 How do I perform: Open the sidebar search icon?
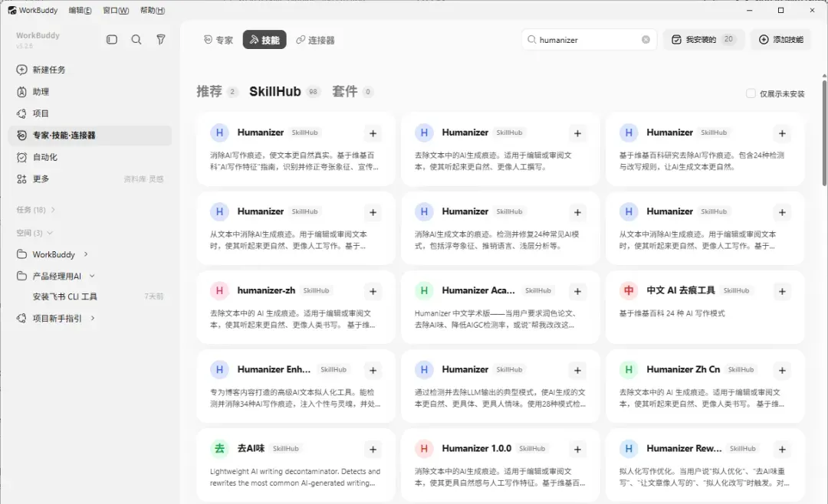coord(136,40)
